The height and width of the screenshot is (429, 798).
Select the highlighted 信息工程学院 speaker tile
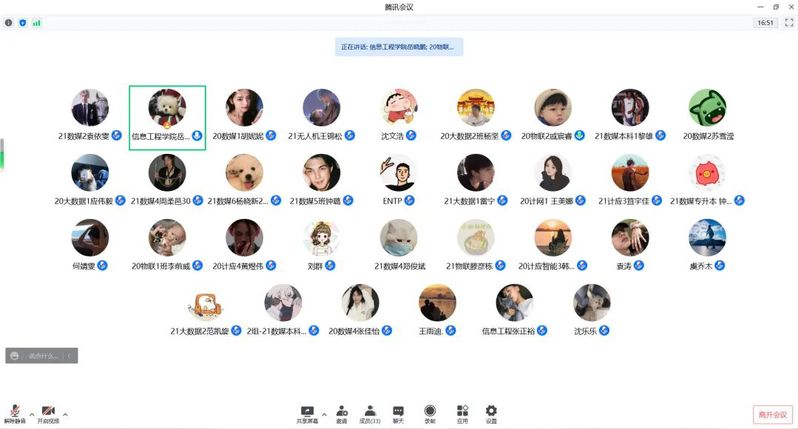tap(167, 117)
